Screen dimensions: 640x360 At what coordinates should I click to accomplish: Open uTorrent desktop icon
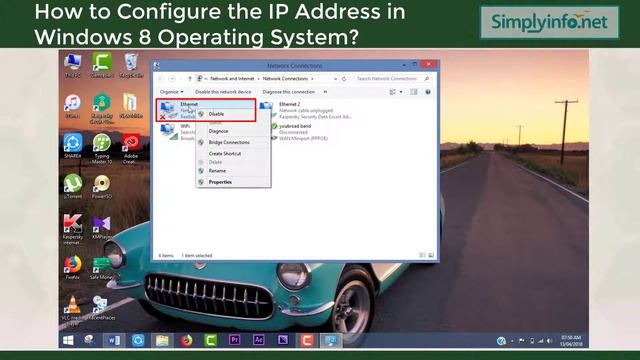point(73,187)
